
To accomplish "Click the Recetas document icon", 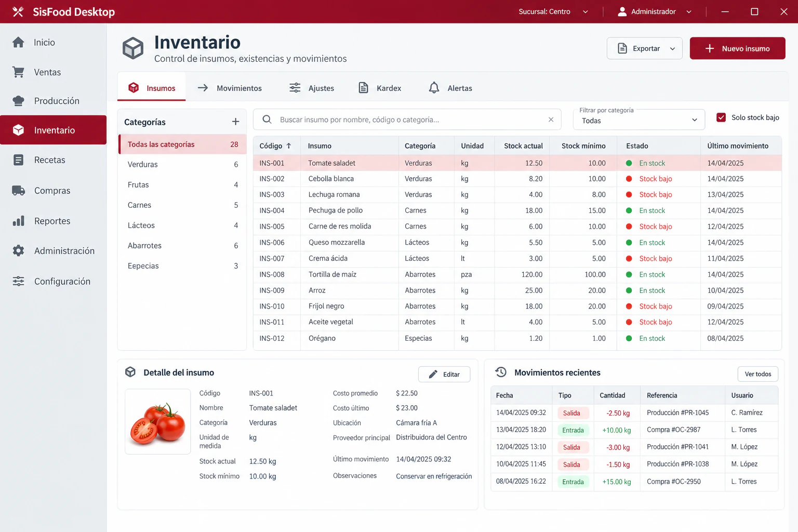I will coord(18,160).
